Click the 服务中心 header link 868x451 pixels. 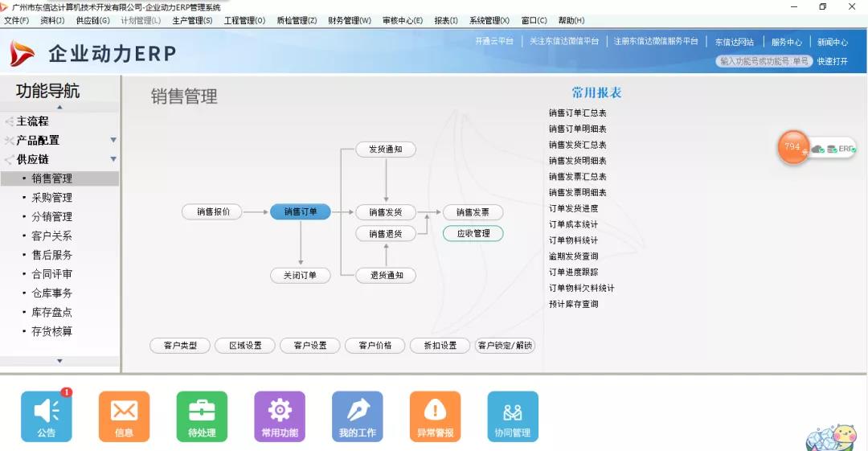click(787, 42)
